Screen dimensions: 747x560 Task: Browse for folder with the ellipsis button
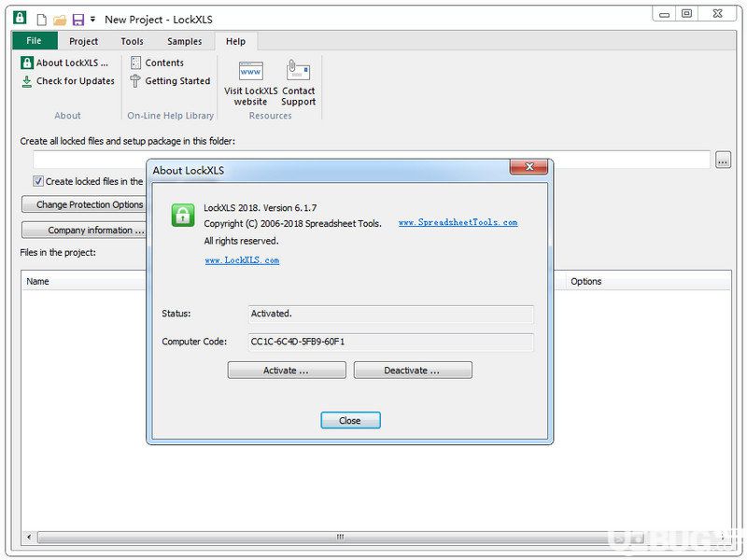[723, 160]
